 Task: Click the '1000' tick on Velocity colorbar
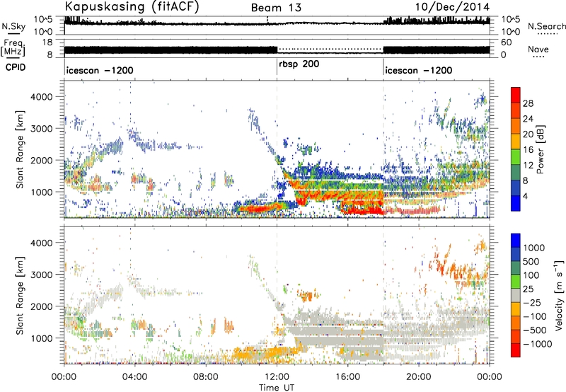point(534,248)
